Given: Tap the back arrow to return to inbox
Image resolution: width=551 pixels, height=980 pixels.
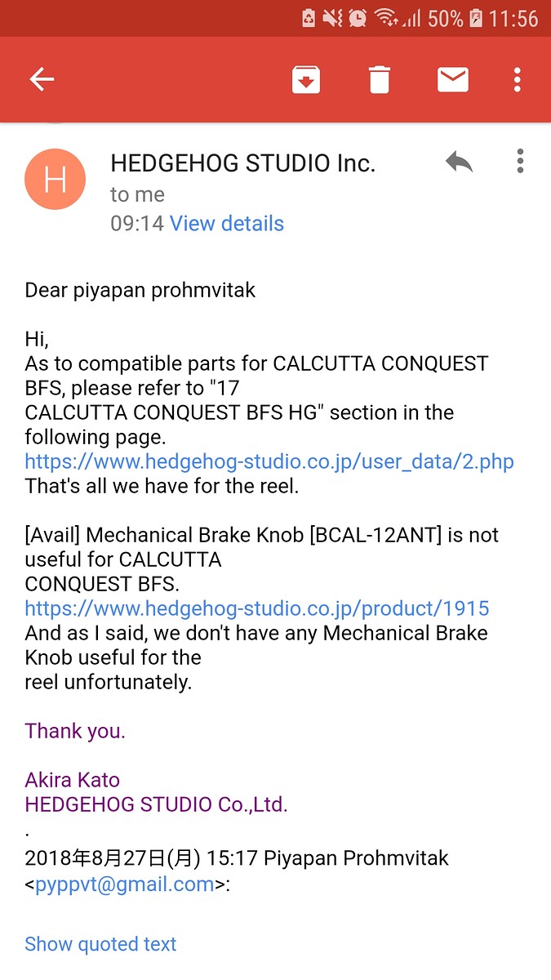Looking at the screenshot, I should 42,79.
